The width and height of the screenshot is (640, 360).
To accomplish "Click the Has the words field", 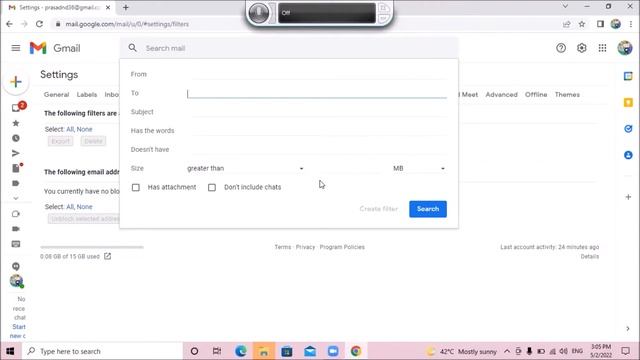I will click(x=317, y=131).
